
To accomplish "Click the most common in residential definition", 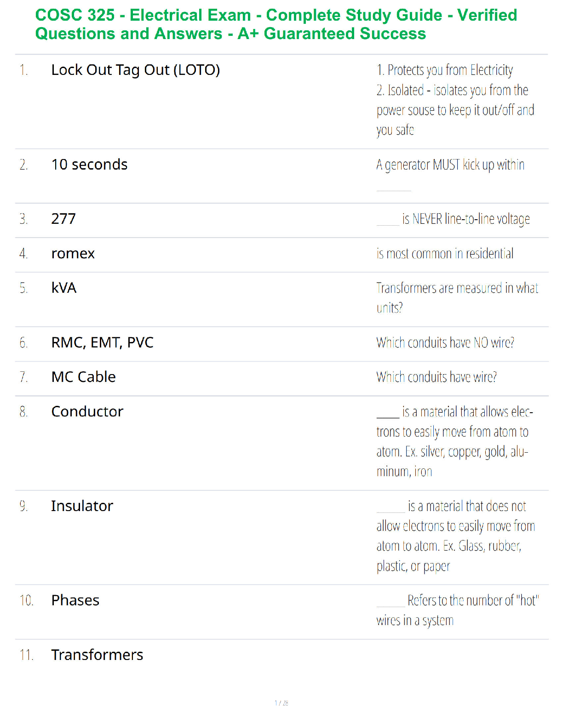I will click(445, 254).
